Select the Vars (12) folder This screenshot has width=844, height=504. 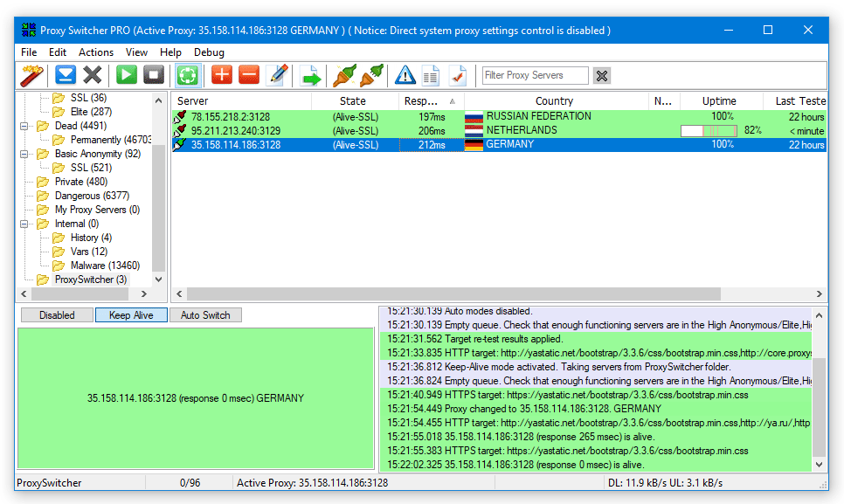(x=89, y=252)
